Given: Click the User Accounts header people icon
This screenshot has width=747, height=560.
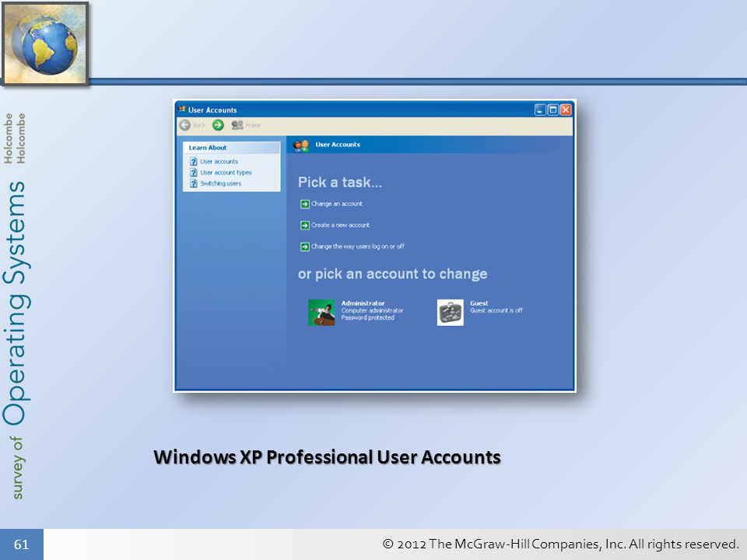Looking at the screenshot, I should click(301, 145).
